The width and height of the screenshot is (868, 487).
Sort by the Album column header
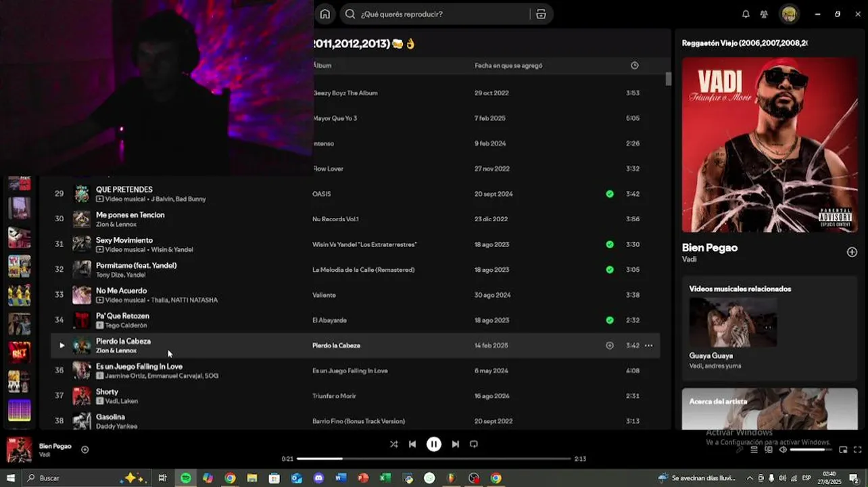(322, 66)
